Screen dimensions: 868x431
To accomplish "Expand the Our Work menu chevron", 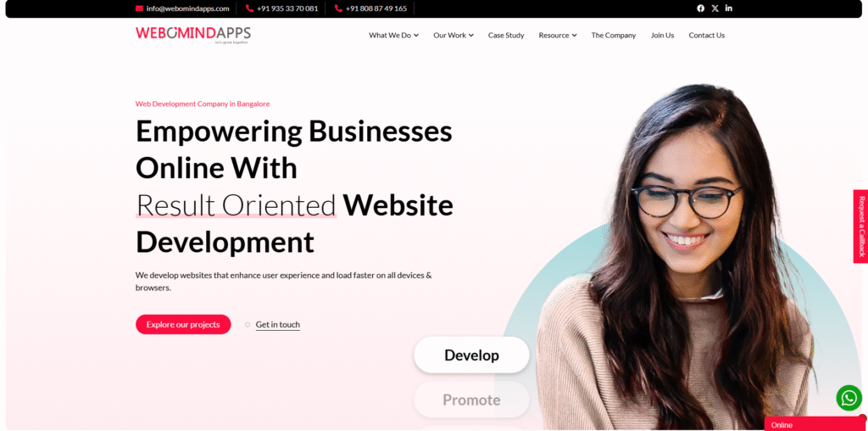I will click(x=471, y=35).
